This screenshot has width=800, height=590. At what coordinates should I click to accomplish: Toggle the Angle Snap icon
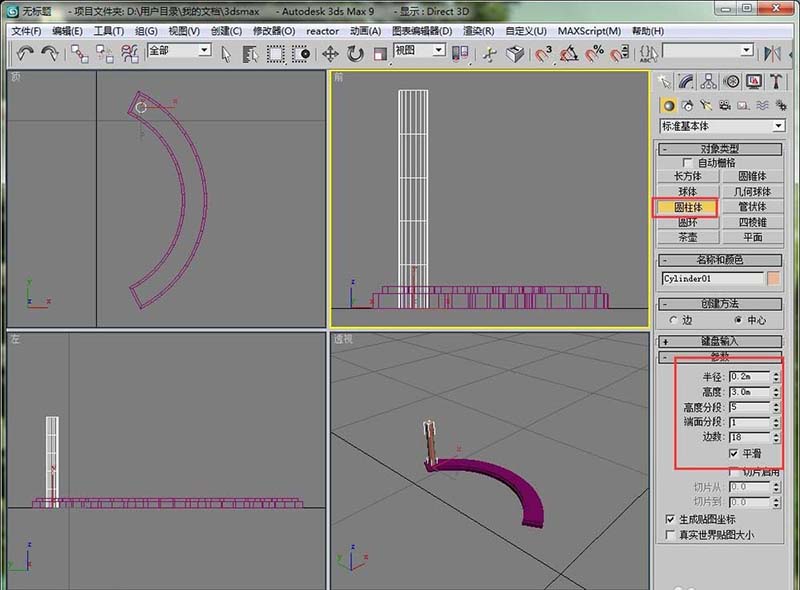point(569,54)
